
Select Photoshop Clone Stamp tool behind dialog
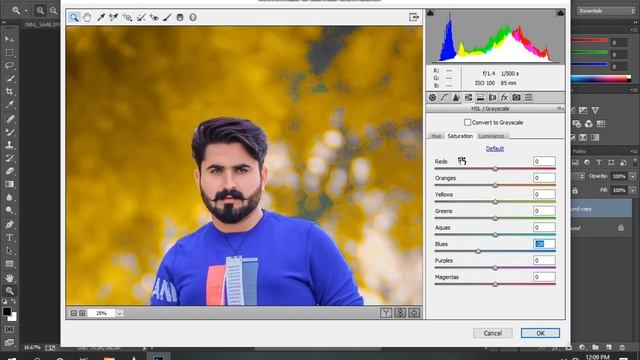[x=9, y=145]
